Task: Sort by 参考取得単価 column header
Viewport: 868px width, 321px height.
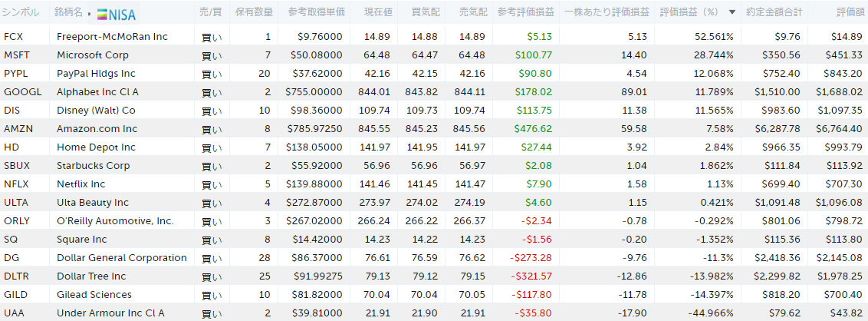Action: 316,12
